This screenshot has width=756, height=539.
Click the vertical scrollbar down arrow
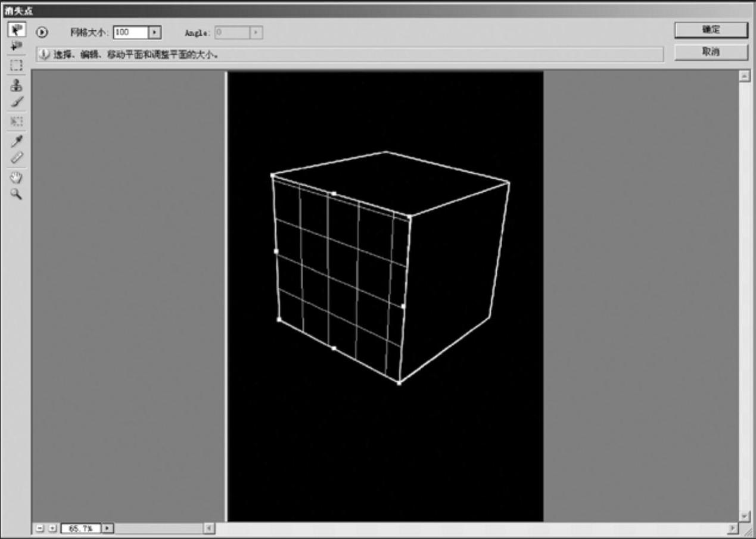tap(744, 516)
